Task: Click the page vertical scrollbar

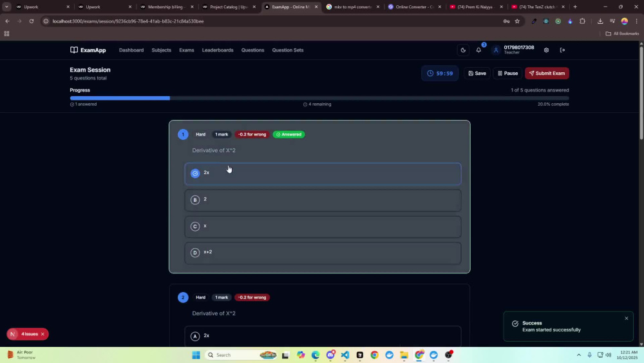Action: tap(641, 95)
